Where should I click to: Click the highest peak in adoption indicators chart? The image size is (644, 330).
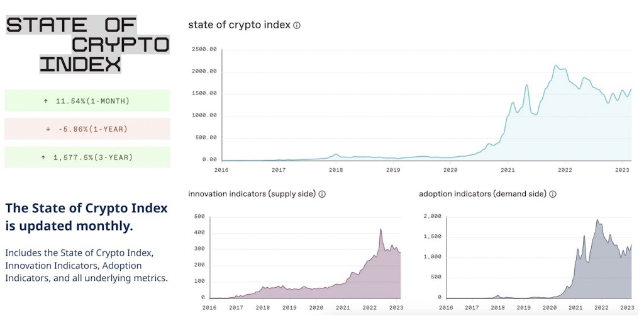[x=597, y=220]
